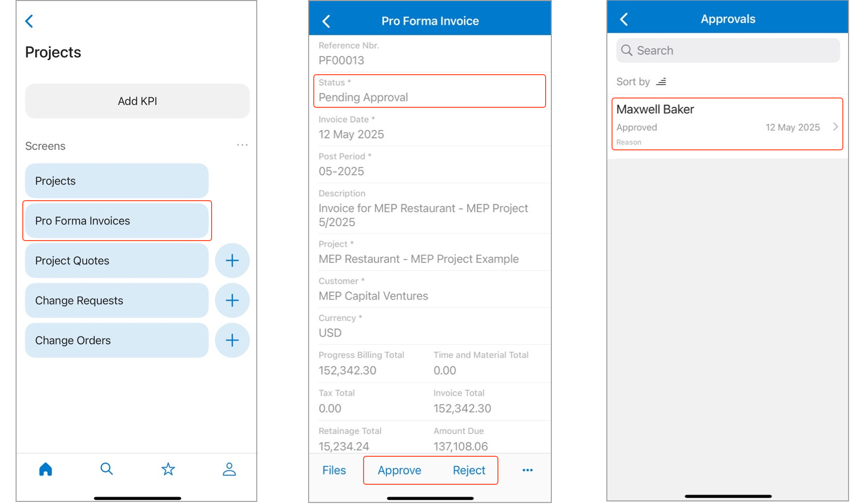This screenshot has height=504, width=861.
Task: Open the Sort by options
Action: coord(641,82)
